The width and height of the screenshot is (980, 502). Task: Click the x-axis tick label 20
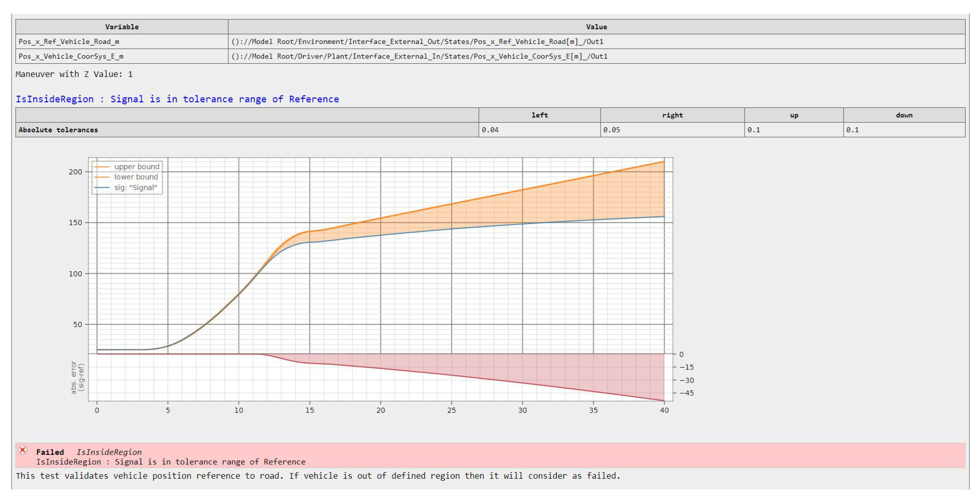coord(380,410)
